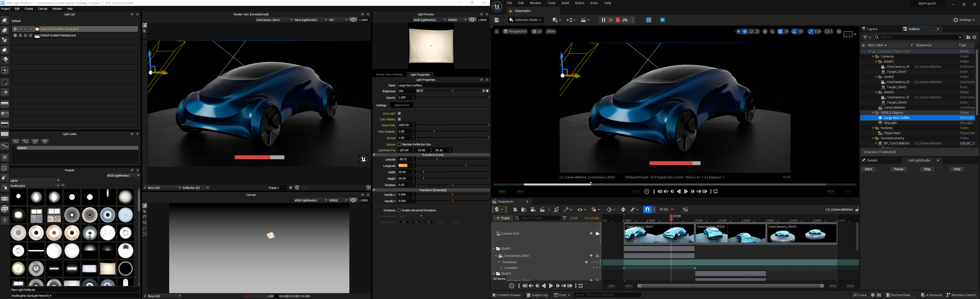The height and width of the screenshot is (299, 980).
Task: Toggle Unreal scale snap icon
Action: [x=810, y=32]
